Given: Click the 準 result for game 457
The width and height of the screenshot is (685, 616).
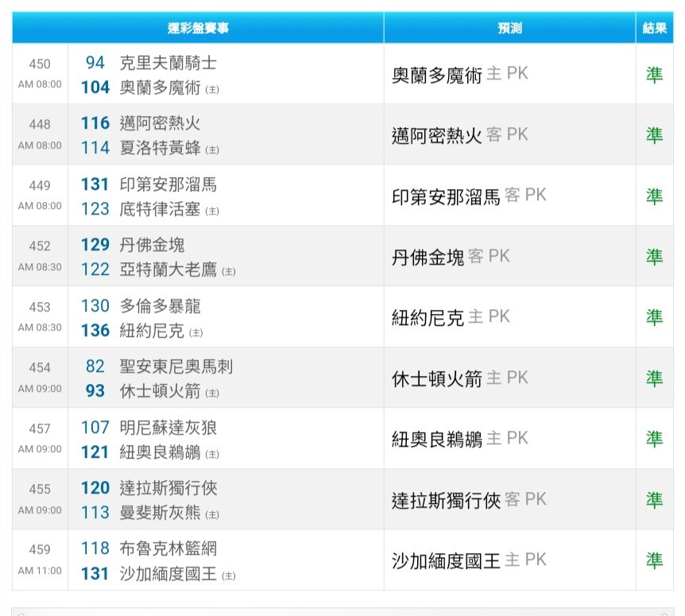Looking at the screenshot, I should [x=655, y=439].
